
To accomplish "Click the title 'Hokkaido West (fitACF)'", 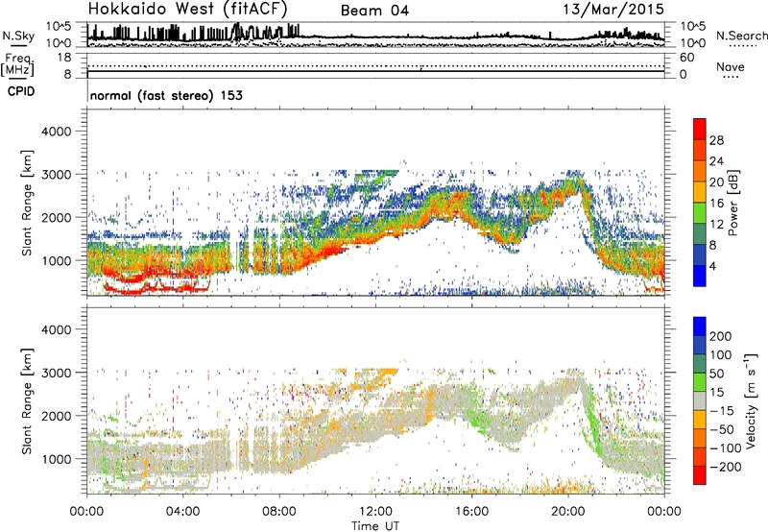I will [187, 10].
